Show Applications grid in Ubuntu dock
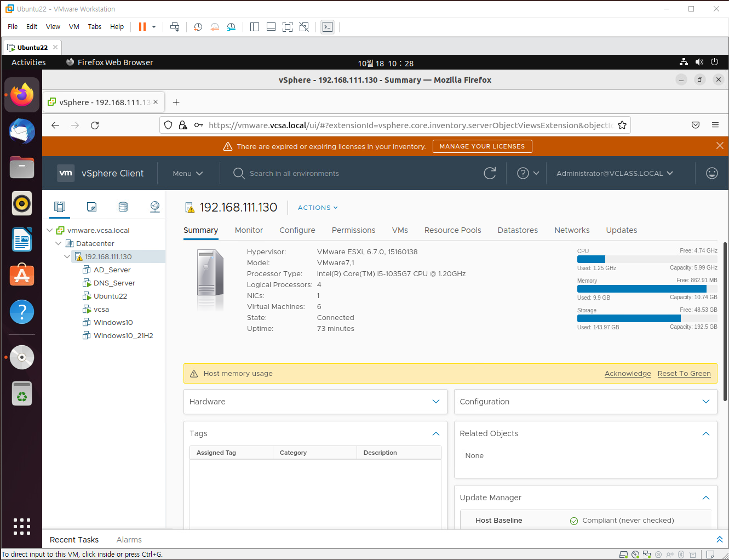 tap(22, 526)
